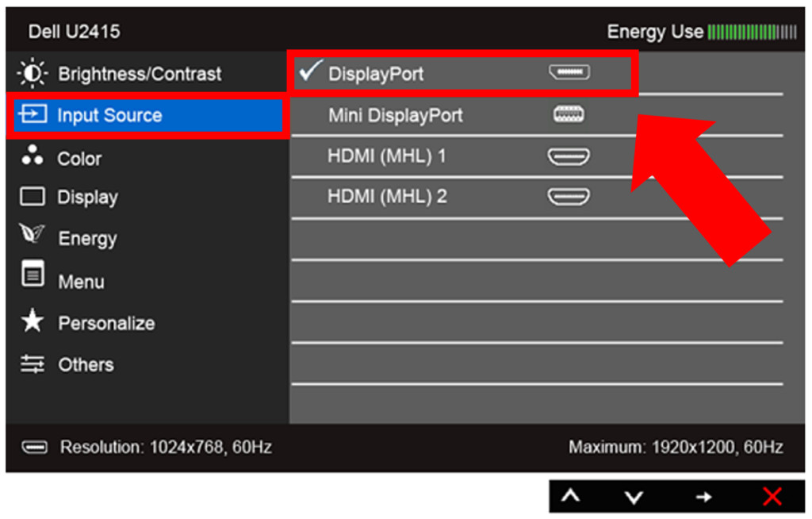Click the Energy leaf icon
Screen dimensions: 812x519
point(32,234)
